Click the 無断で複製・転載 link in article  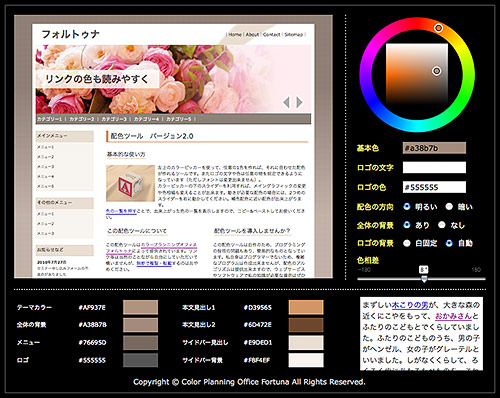154,263
